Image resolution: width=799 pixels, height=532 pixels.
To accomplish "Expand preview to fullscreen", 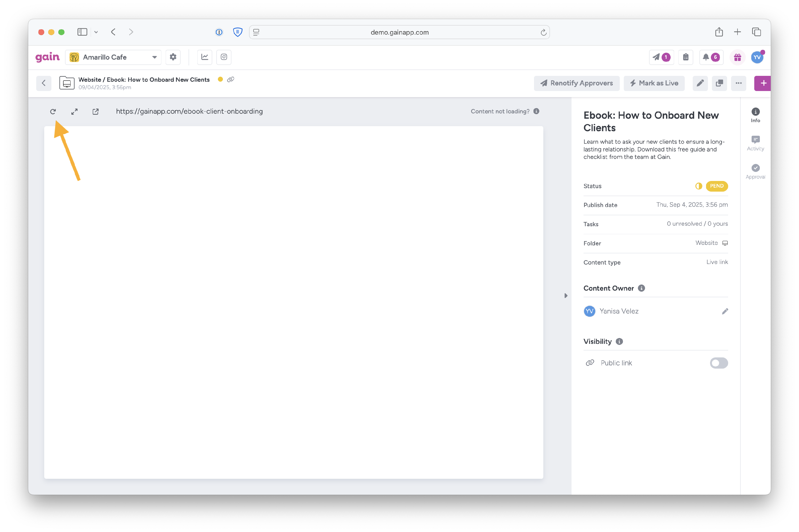I will tap(74, 111).
